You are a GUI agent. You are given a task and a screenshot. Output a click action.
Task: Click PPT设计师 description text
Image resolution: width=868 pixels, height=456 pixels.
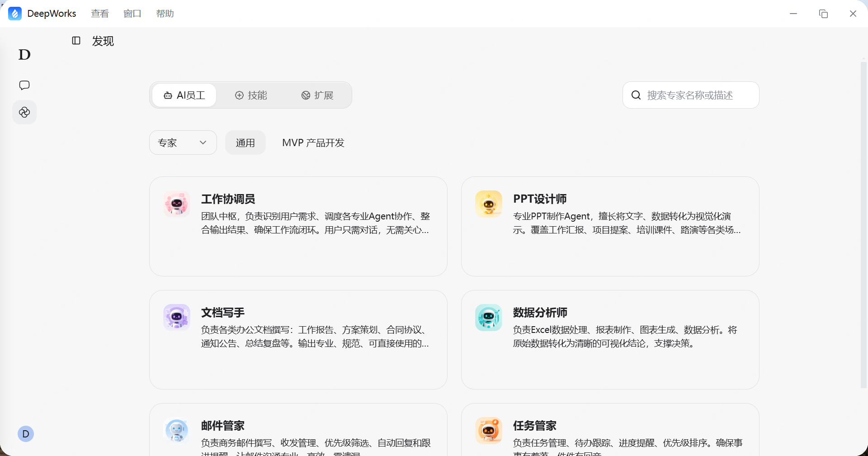tap(627, 223)
